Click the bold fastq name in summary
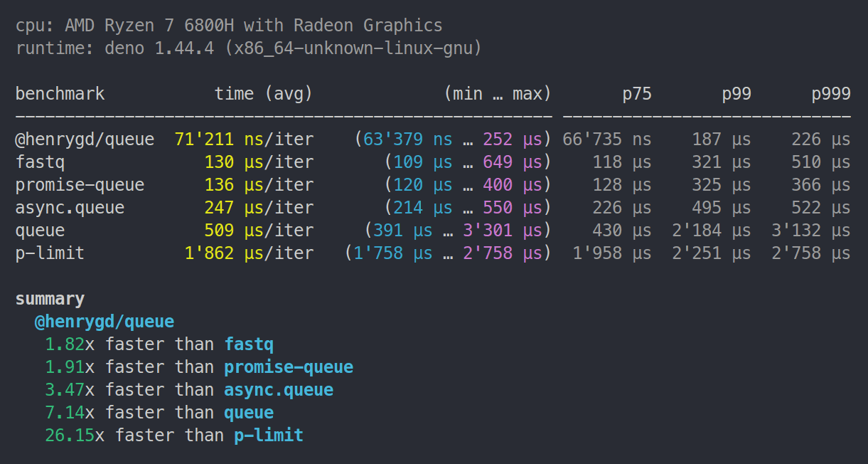The image size is (868, 464). tap(249, 344)
